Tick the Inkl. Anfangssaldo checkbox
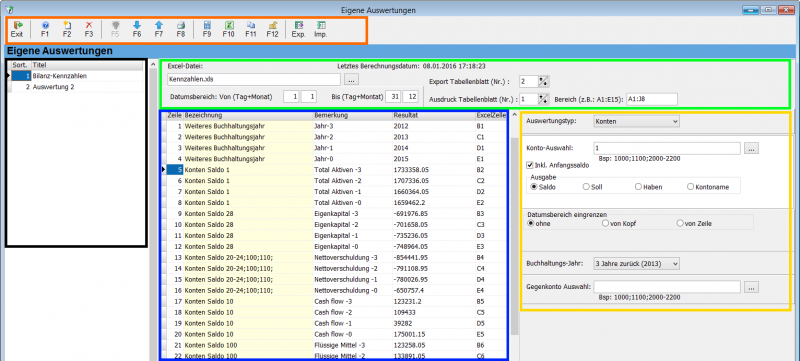The width and height of the screenshot is (800, 361). coord(530,165)
